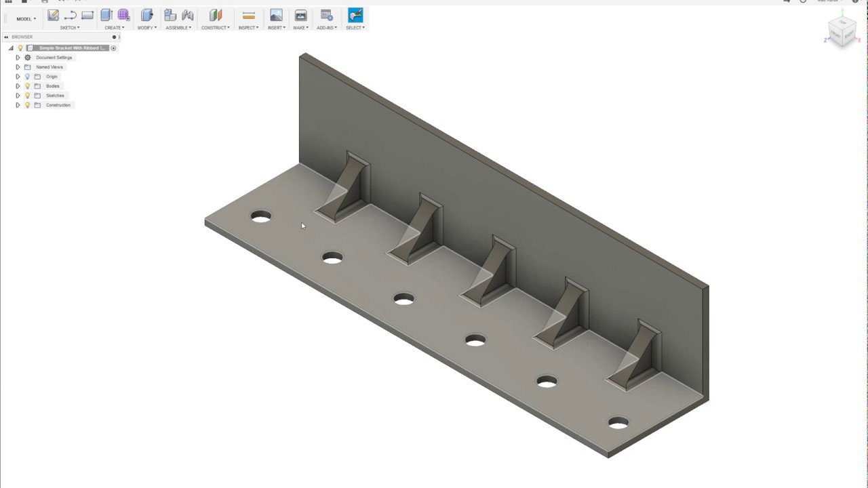The image size is (868, 488).
Task: Select the 'Construction' label
Action: (x=58, y=105)
